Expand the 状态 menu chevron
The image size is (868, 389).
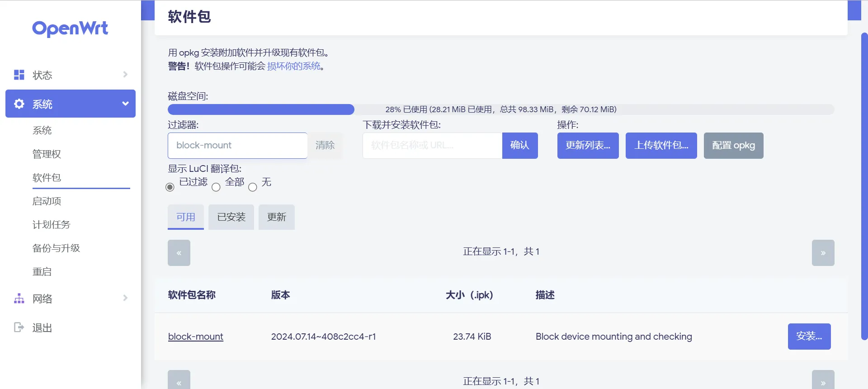(125, 74)
